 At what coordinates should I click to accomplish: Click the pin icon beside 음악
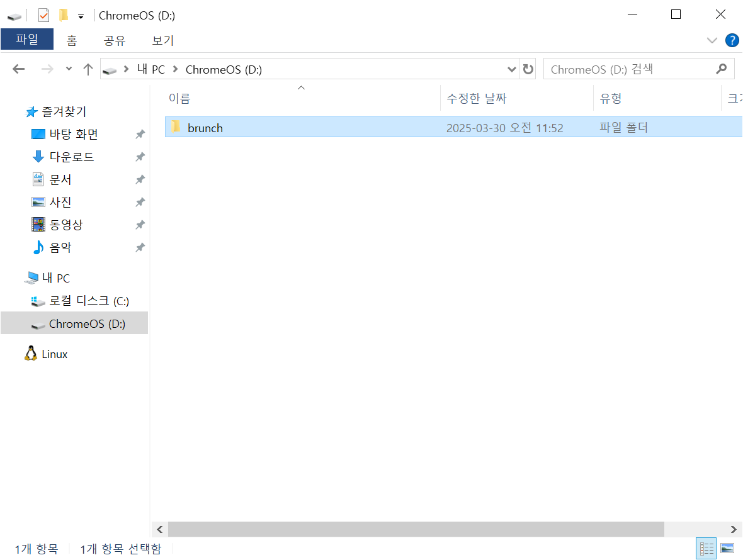[140, 247]
